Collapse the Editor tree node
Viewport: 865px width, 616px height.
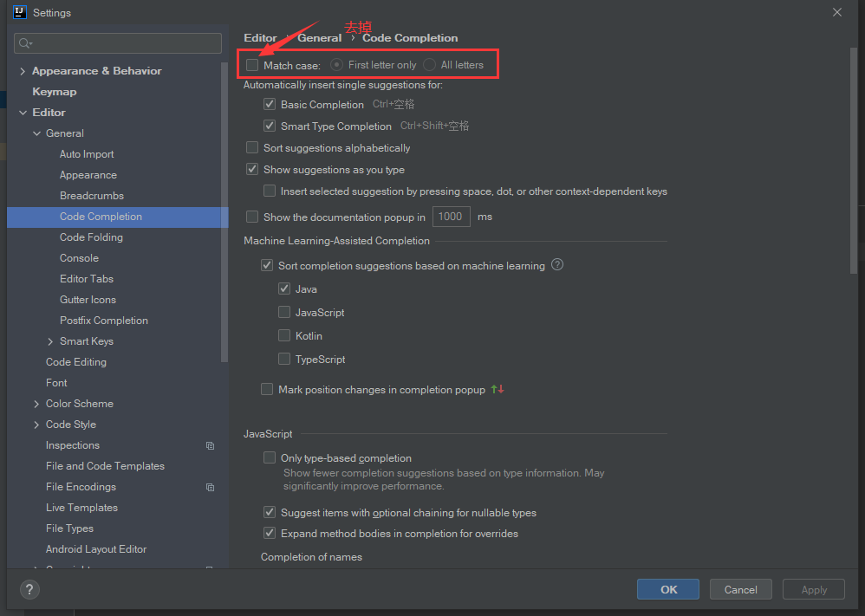(23, 113)
